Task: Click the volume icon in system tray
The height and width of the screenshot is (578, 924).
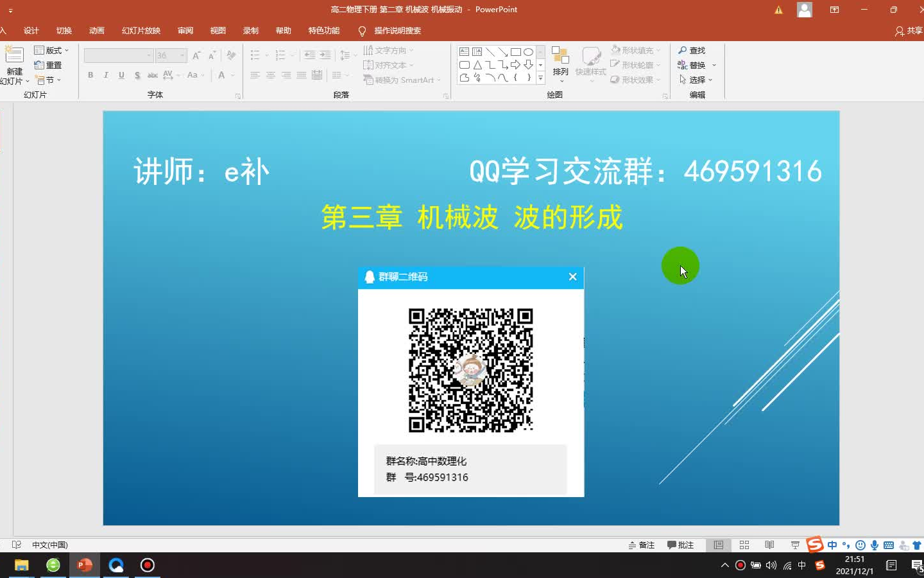Action: pyautogui.click(x=771, y=565)
